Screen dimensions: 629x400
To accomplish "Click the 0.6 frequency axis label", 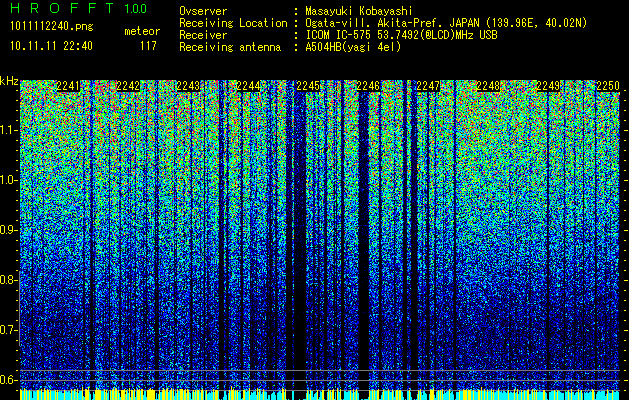I will click(x=9, y=380).
